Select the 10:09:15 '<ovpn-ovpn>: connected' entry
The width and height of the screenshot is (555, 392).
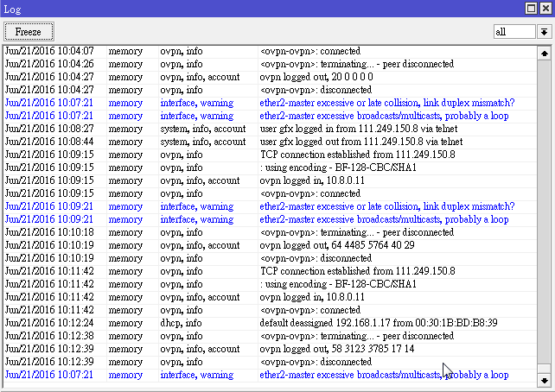click(271, 193)
